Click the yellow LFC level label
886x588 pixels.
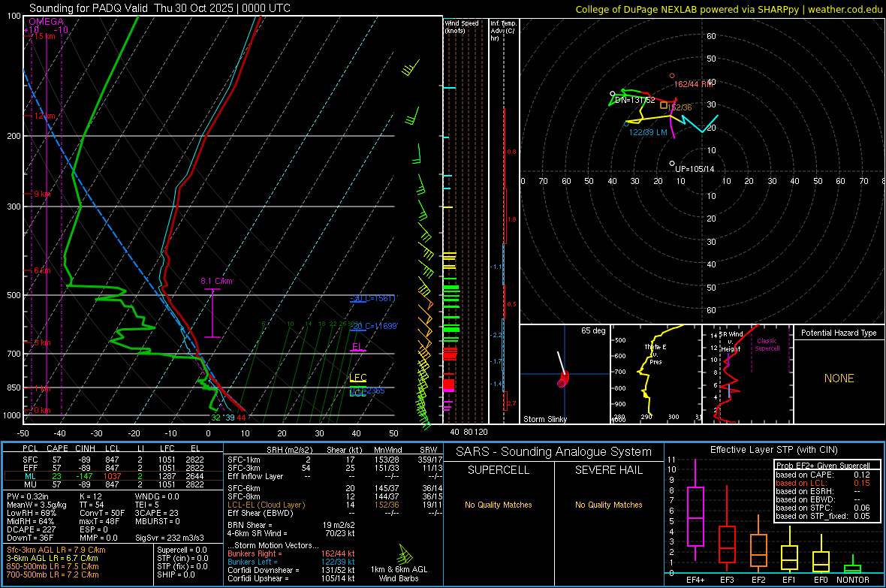pos(357,378)
